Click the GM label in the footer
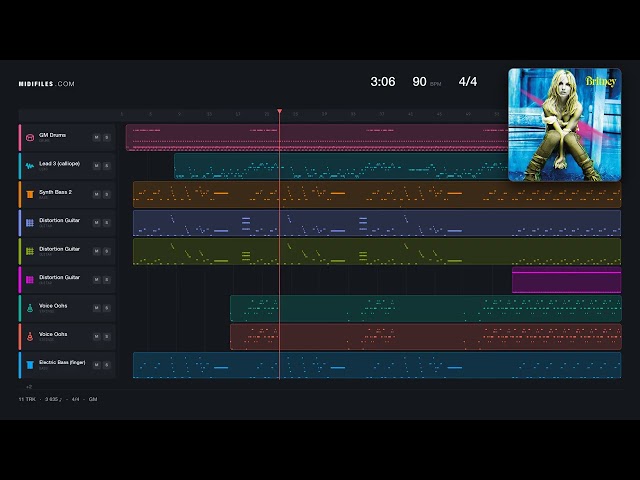 93,399
